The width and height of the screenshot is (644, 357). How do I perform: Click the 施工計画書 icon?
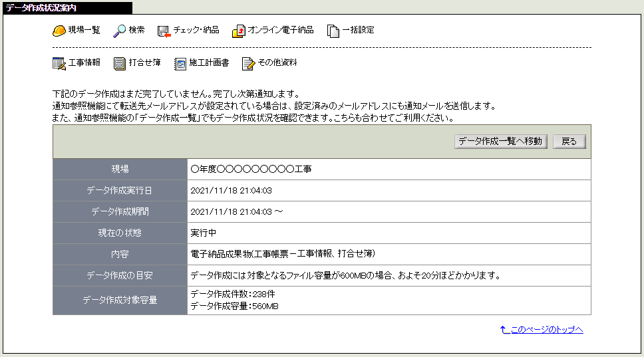(x=180, y=64)
